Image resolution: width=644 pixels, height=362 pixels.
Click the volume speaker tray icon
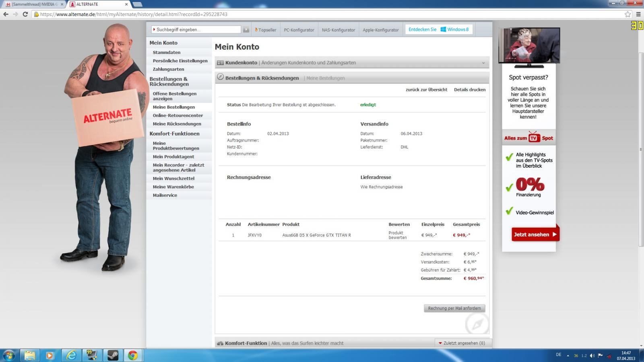[x=592, y=356]
